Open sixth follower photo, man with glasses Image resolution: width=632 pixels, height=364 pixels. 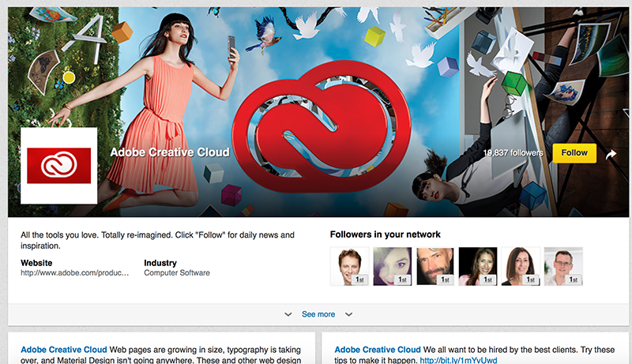pos(563,266)
